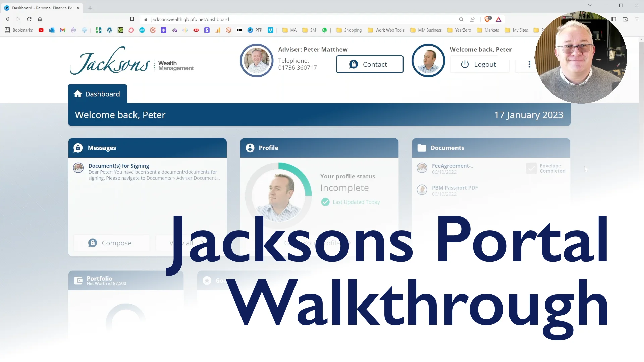Click the Contact button
Viewport: 644px width, 362px height.
[370, 64]
